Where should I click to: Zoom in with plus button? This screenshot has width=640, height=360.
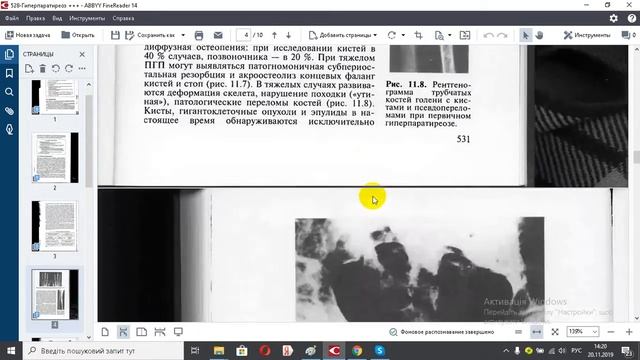[629, 332]
